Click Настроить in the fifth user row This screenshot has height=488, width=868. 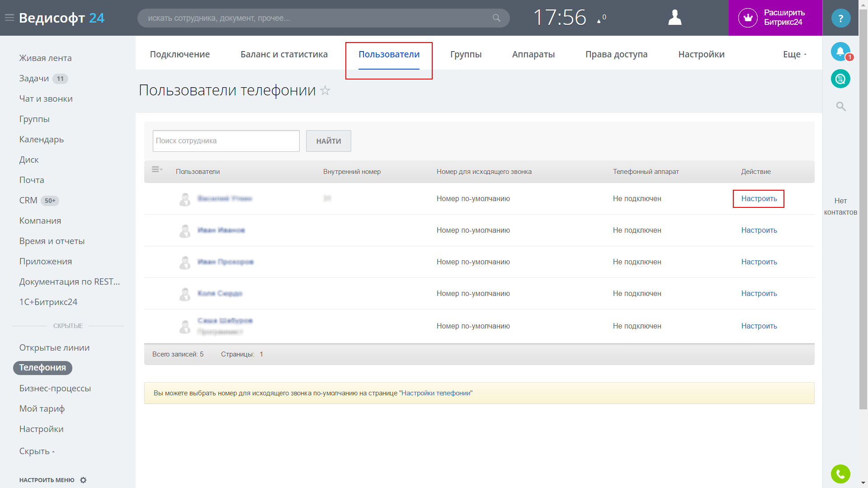click(759, 326)
